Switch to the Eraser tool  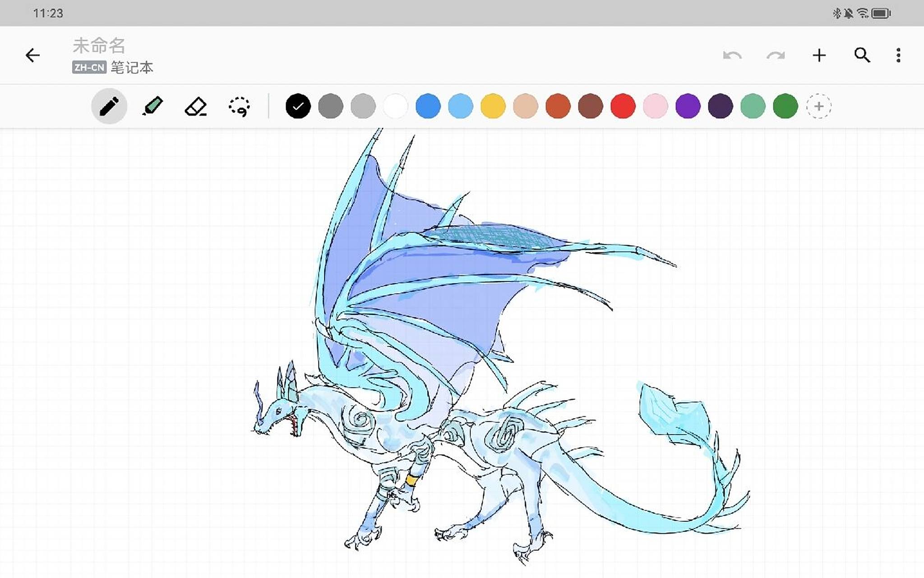[196, 107]
